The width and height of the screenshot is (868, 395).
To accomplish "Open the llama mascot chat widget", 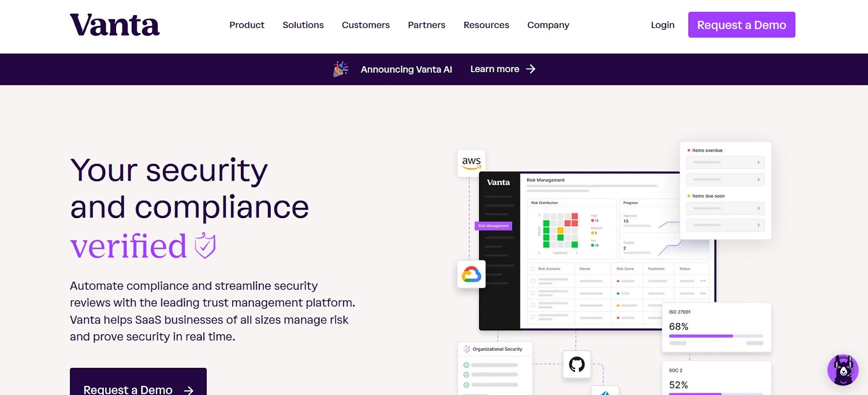I will (843, 370).
